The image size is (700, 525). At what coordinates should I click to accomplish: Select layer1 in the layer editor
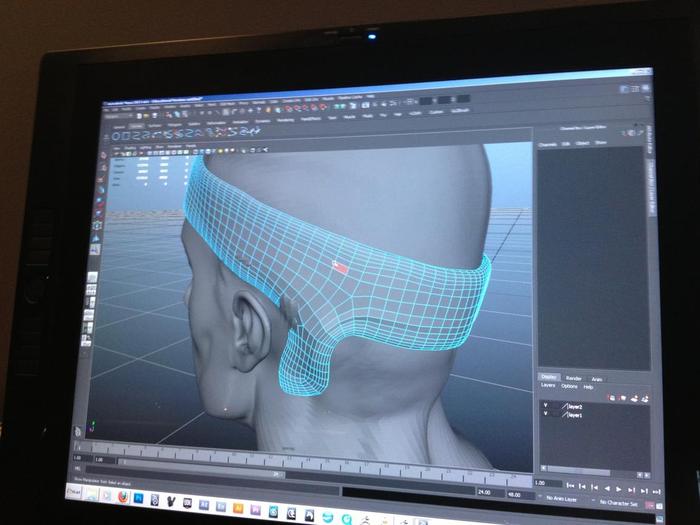pos(575,415)
